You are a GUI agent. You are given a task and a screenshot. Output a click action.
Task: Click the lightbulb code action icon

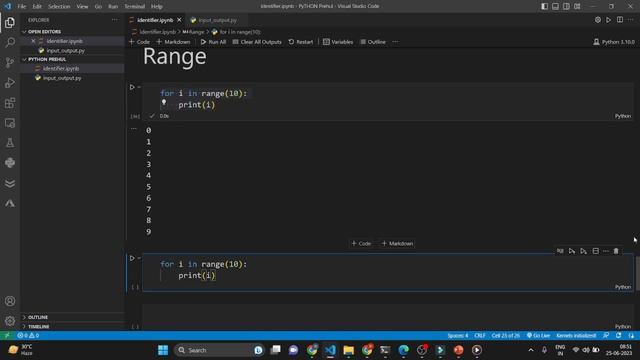[x=164, y=102]
